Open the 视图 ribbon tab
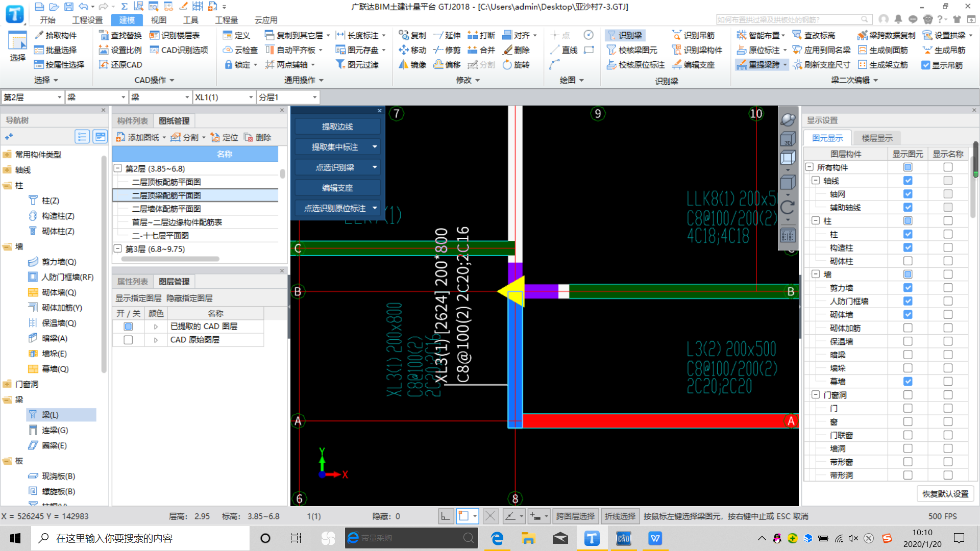980x551 pixels. click(159, 20)
